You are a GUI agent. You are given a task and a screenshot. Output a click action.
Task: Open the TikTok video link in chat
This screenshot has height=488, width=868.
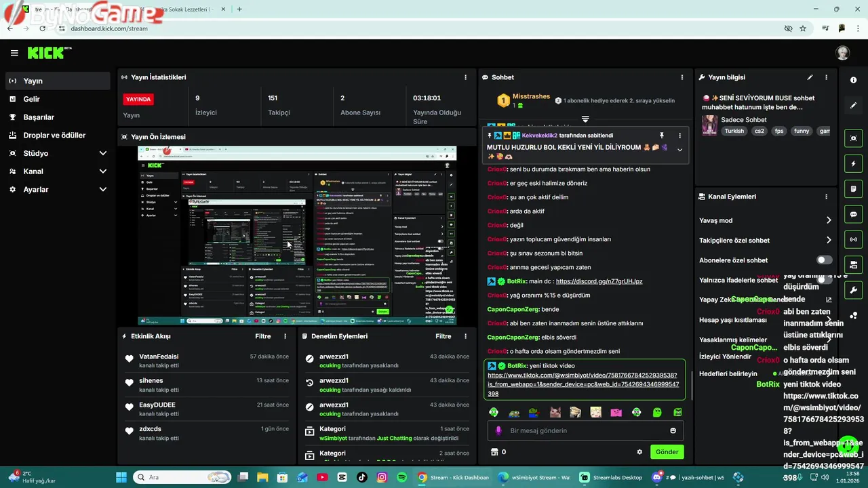[x=583, y=384]
